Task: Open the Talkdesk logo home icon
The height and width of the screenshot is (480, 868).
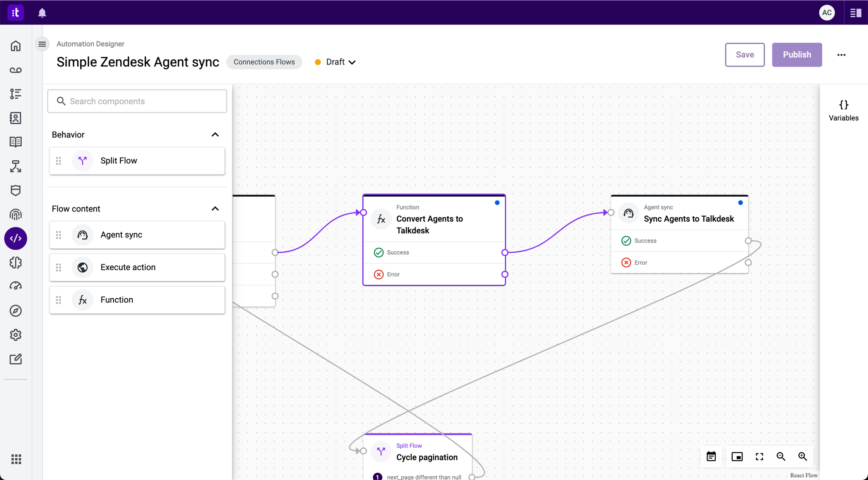Action: (x=16, y=12)
